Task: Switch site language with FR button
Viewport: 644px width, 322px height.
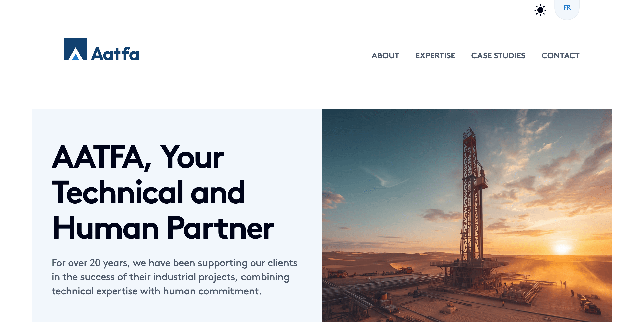Action: point(567,8)
